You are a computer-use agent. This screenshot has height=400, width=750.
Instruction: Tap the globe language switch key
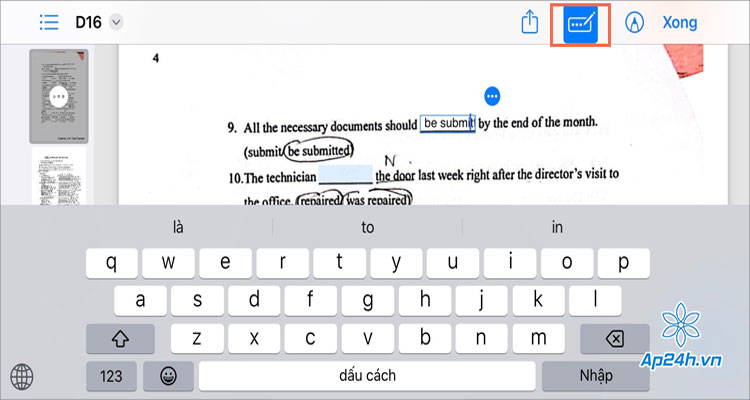pyautogui.click(x=22, y=377)
